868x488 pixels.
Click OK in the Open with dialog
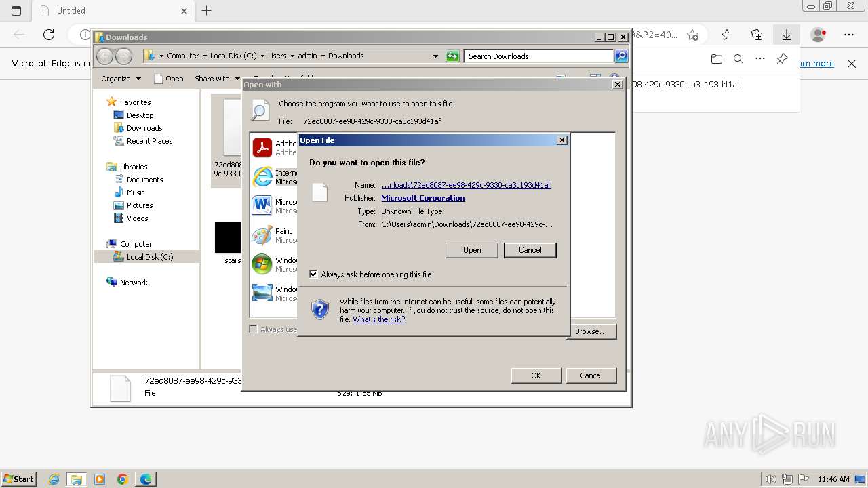536,375
